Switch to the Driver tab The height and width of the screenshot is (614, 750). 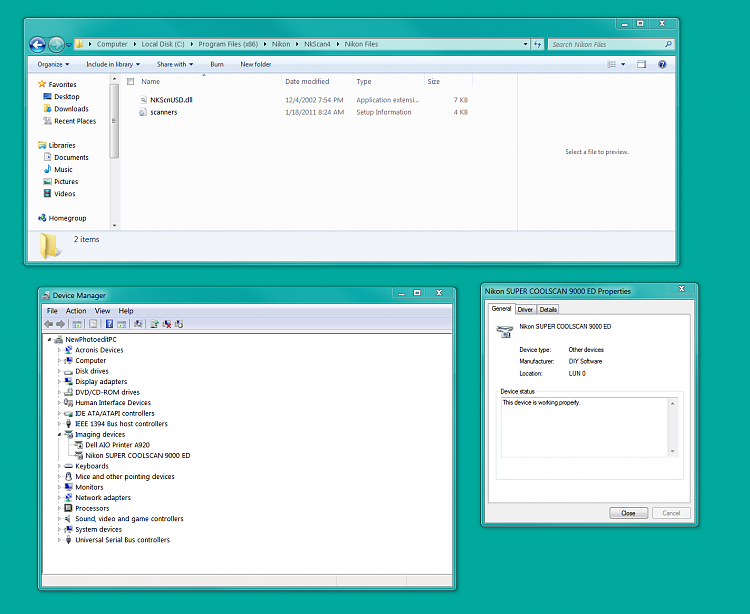pyautogui.click(x=525, y=309)
